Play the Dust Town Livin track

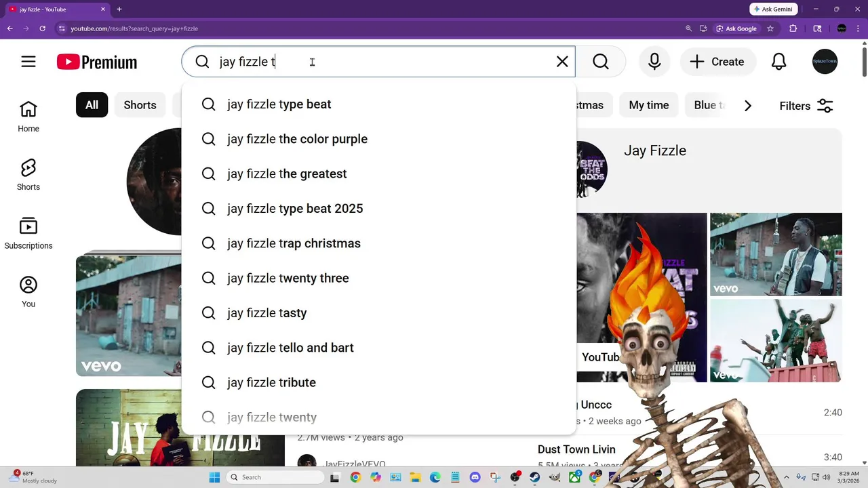(x=576, y=449)
